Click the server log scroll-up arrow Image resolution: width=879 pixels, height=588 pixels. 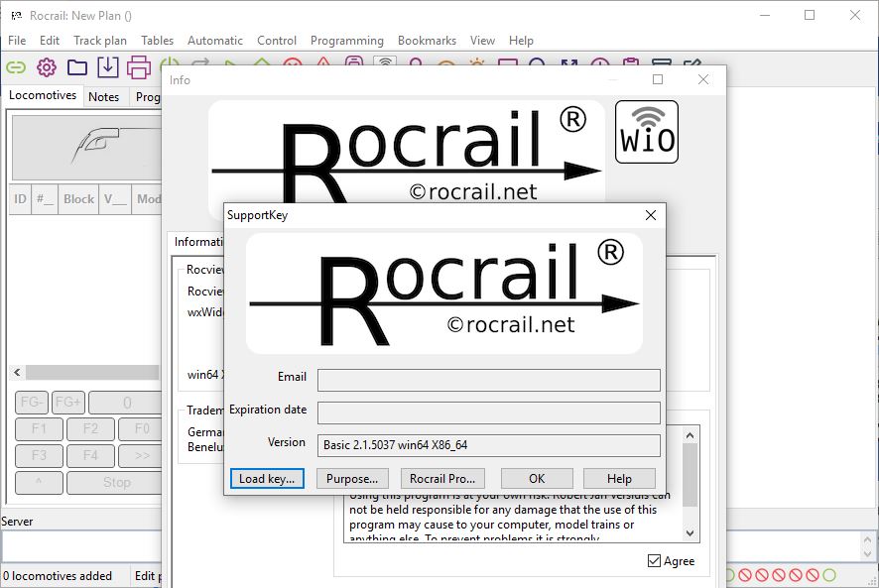click(867, 539)
